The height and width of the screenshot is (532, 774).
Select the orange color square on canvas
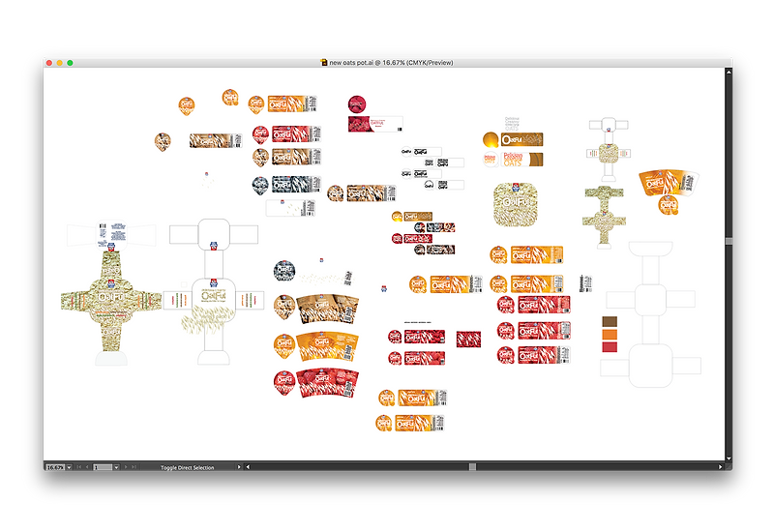tap(610, 335)
